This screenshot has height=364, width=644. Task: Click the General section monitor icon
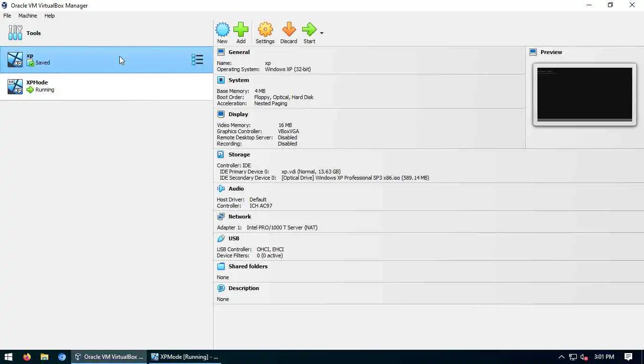[221, 52]
